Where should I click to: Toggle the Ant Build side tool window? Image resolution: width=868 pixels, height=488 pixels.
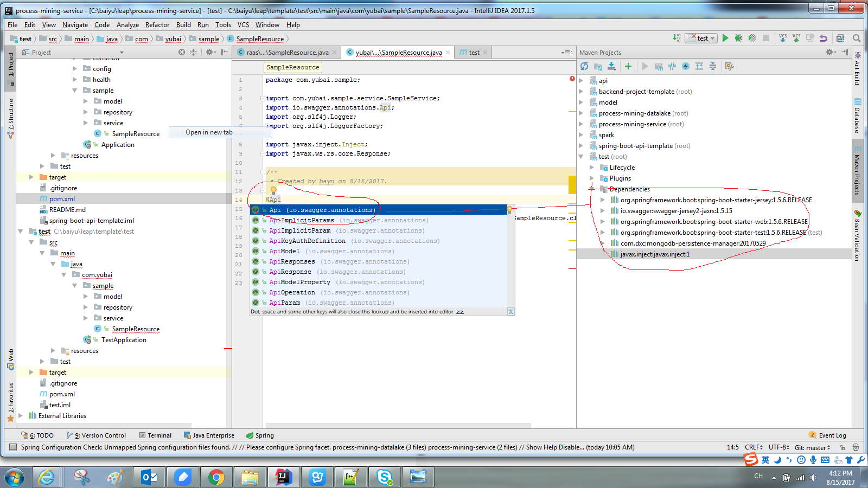coord(857,69)
